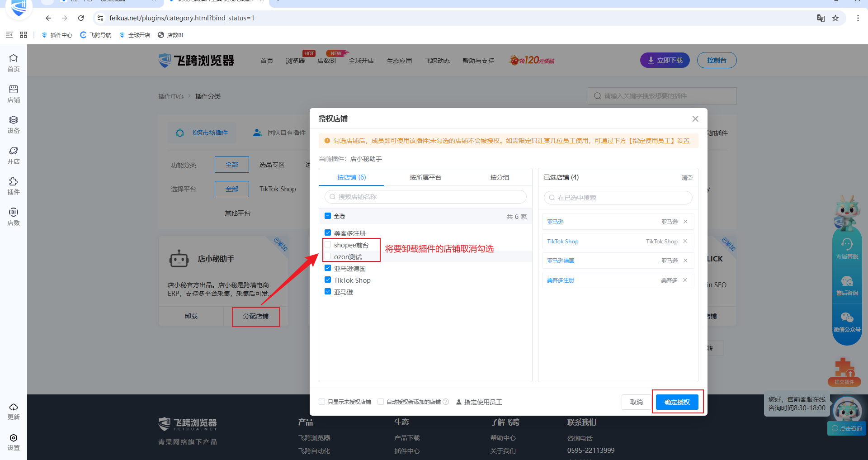Open the 店数 BI sidebar icon

pyautogui.click(x=14, y=217)
